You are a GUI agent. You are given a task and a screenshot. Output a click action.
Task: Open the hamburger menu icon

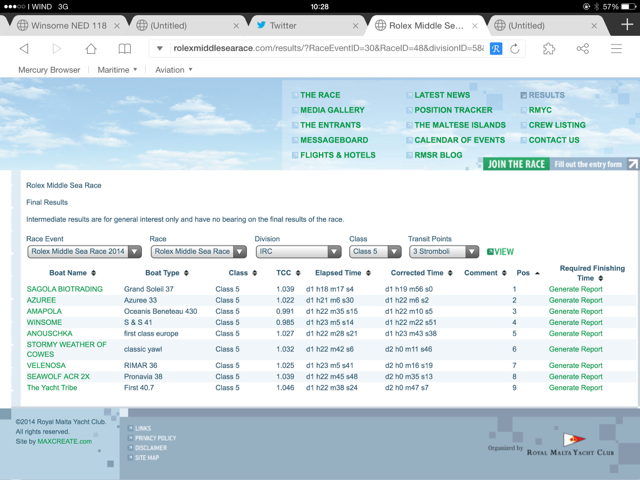click(616, 49)
